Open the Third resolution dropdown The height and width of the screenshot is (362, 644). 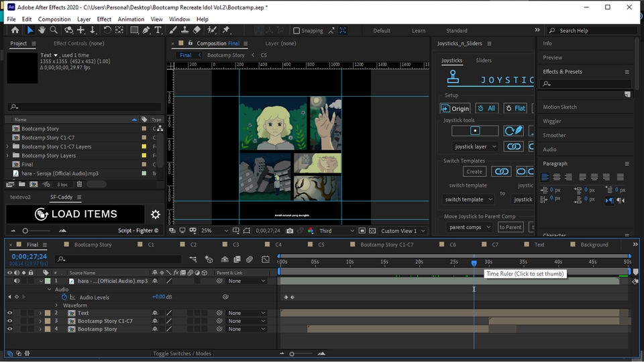point(337,231)
